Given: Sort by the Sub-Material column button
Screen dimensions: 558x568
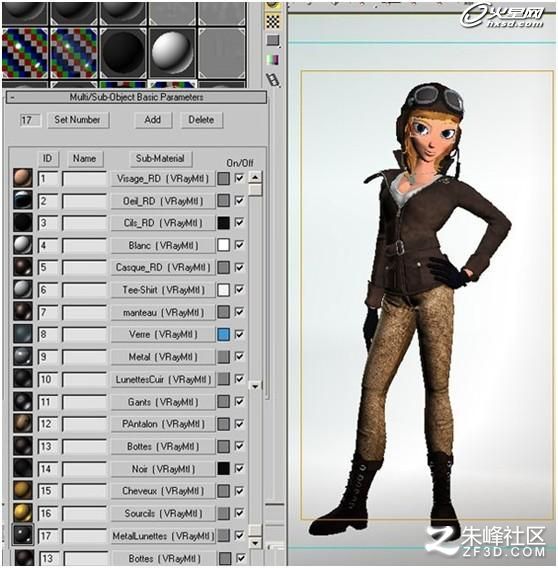Looking at the screenshot, I should pos(160,158).
